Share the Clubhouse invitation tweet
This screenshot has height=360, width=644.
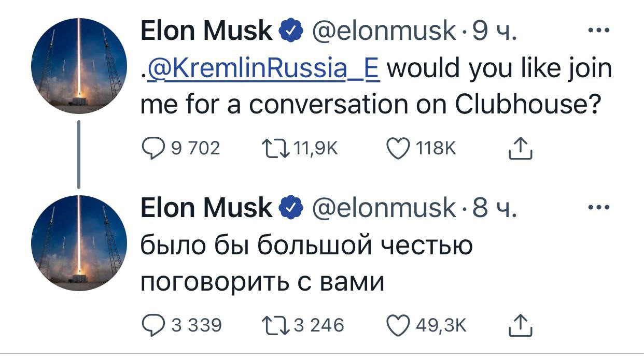tap(519, 149)
